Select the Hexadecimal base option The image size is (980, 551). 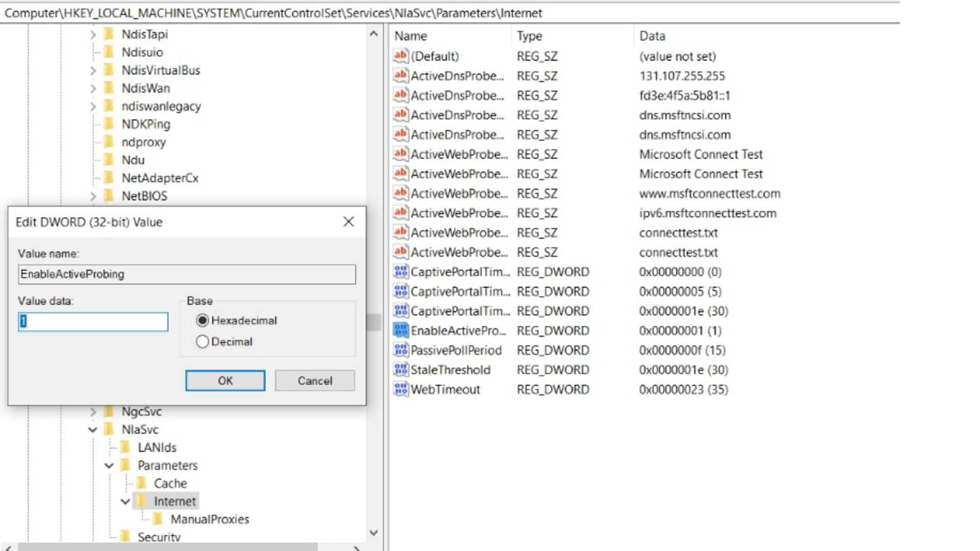click(202, 320)
